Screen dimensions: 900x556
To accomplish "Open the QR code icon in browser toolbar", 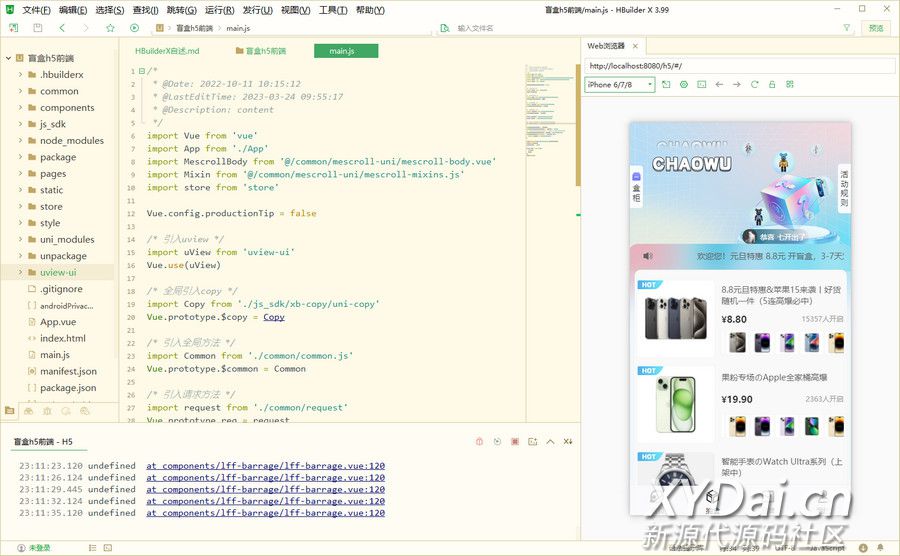I will pyautogui.click(x=789, y=85).
